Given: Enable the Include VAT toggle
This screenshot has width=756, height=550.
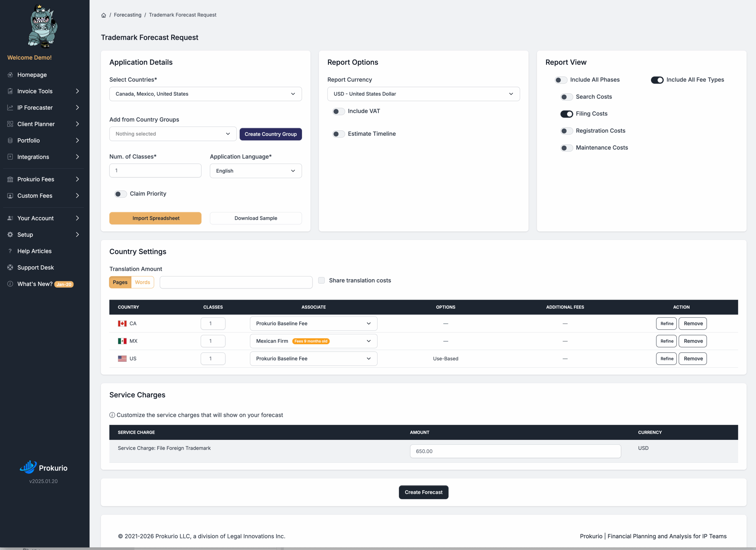Looking at the screenshot, I should (338, 111).
